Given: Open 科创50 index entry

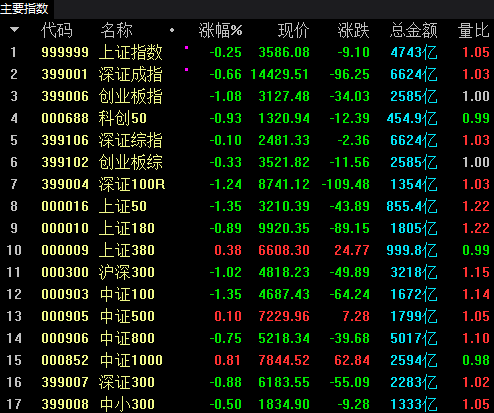Looking at the screenshot, I should pos(122,118).
